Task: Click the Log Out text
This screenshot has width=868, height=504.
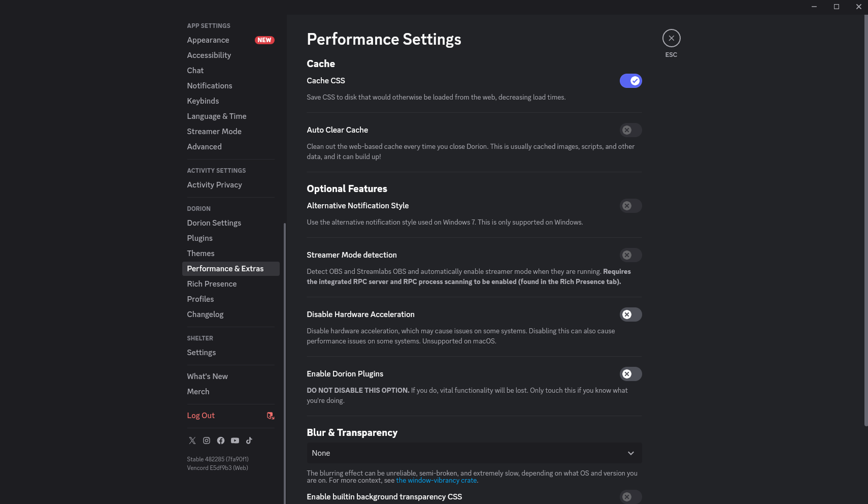Action: coord(201,416)
